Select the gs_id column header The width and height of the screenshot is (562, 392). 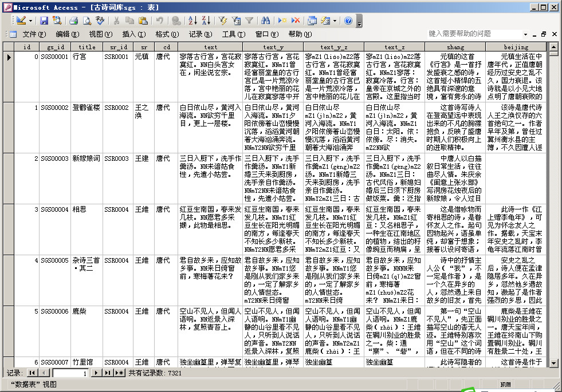55,47
